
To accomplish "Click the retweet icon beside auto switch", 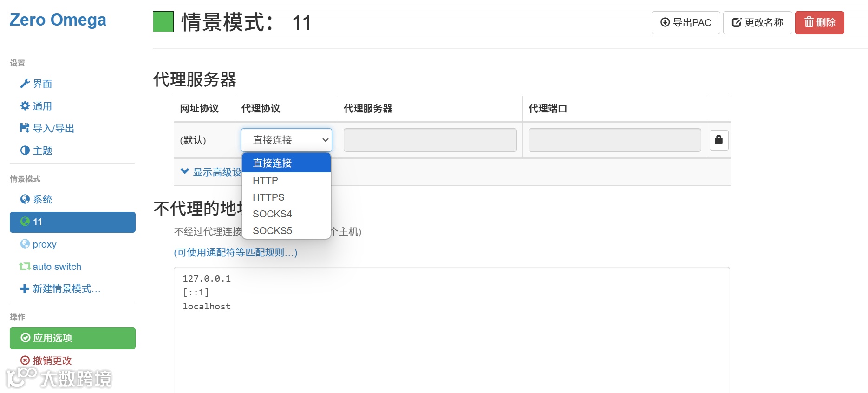I will click(25, 267).
